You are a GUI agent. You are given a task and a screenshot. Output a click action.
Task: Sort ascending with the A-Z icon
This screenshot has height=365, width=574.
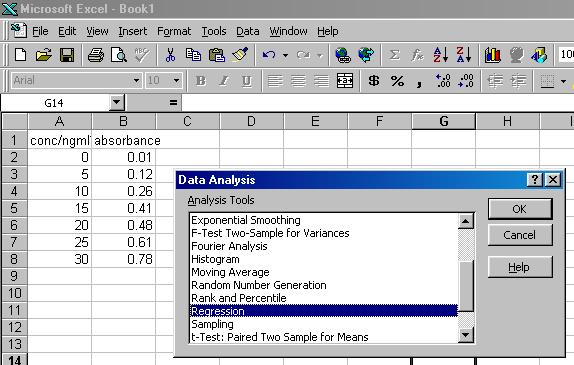[440, 55]
